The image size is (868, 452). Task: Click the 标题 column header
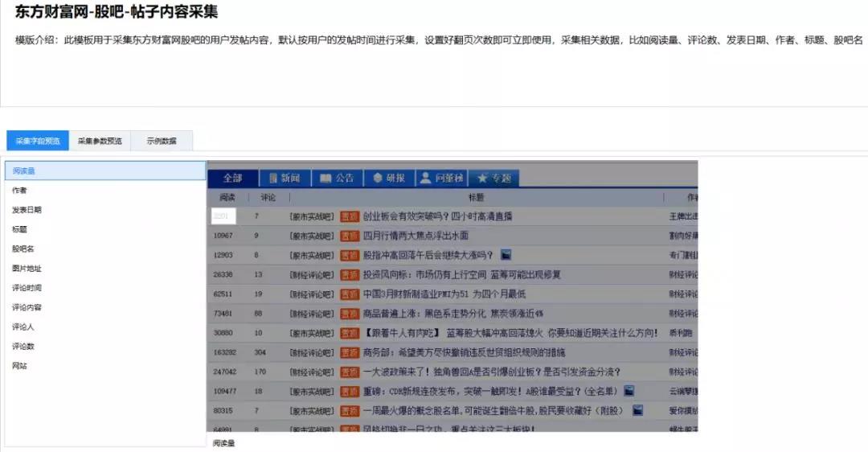476,197
